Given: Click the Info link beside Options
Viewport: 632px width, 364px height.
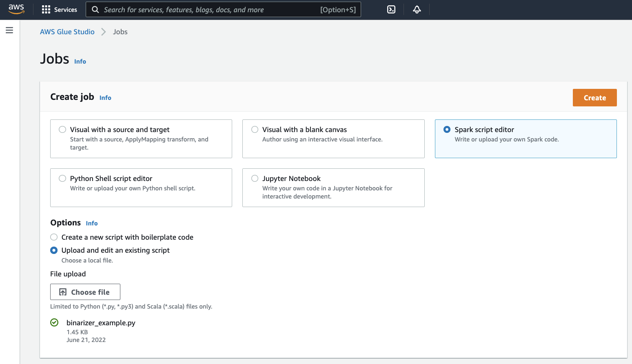Looking at the screenshot, I should point(91,223).
